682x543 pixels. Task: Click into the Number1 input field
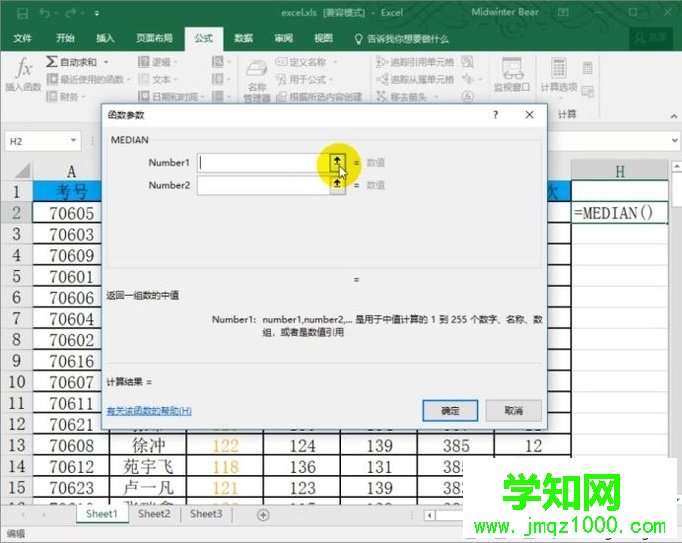(x=264, y=162)
